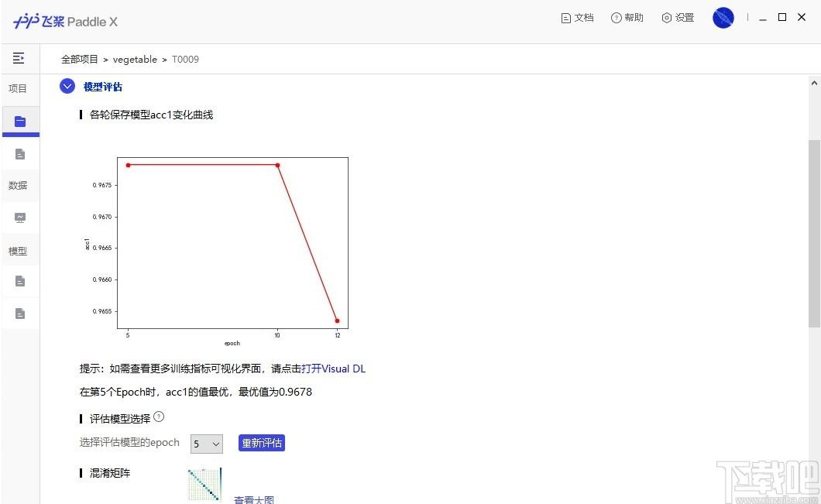Click the first document icon under 模型
This screenshot has width=821, height=504.
[20, 281]
